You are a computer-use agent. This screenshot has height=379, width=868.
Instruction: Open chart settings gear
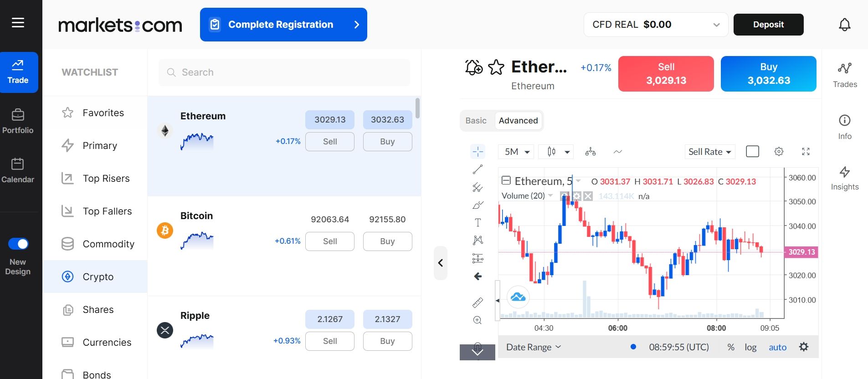pyautogui.click(x=779, y=151)
